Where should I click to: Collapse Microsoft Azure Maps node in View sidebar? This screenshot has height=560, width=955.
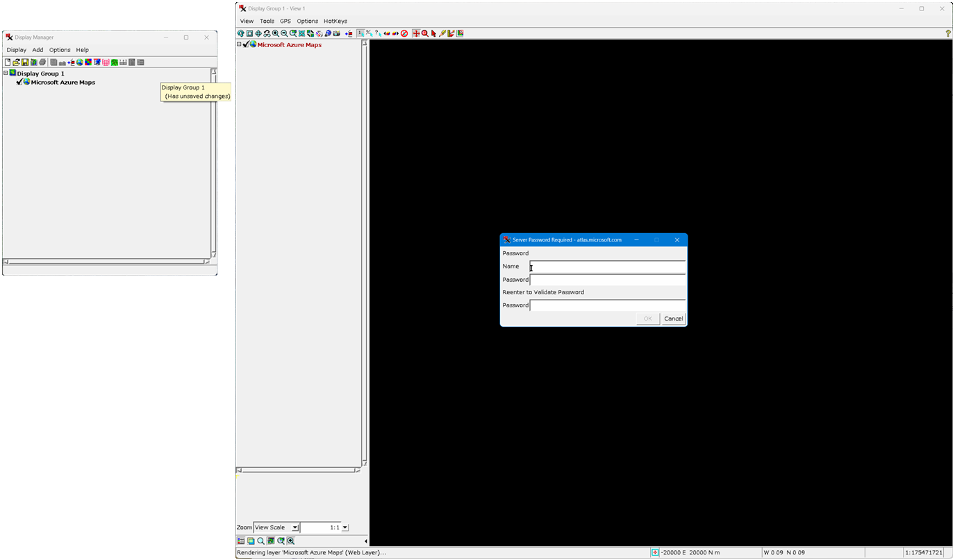(239, 44)
